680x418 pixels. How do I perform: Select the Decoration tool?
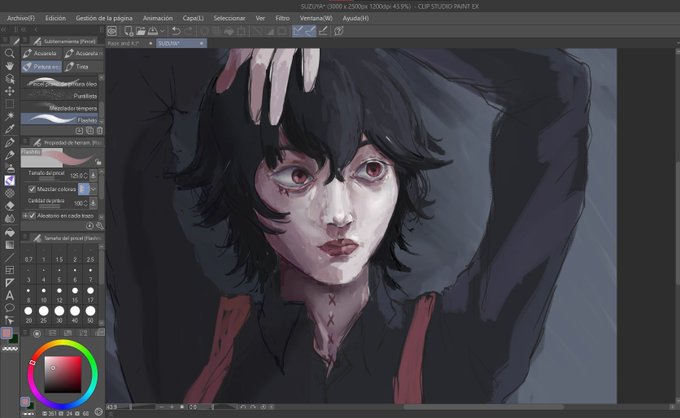10,193
